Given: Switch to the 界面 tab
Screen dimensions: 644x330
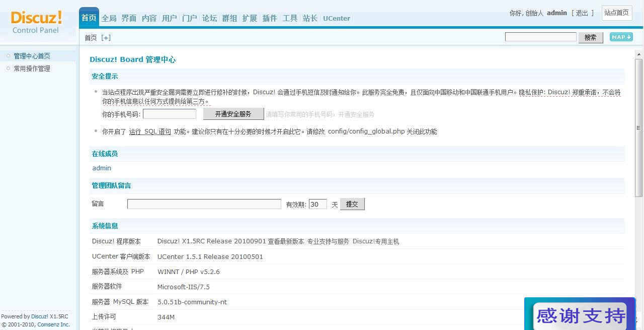Looking at the screenshot, I should point(129,18).
